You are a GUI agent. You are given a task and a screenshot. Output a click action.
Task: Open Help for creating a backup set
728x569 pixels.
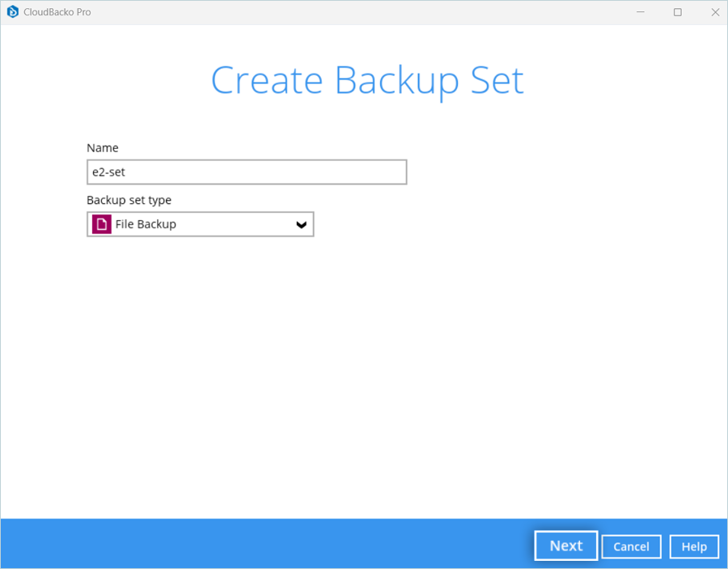point(693,546)
